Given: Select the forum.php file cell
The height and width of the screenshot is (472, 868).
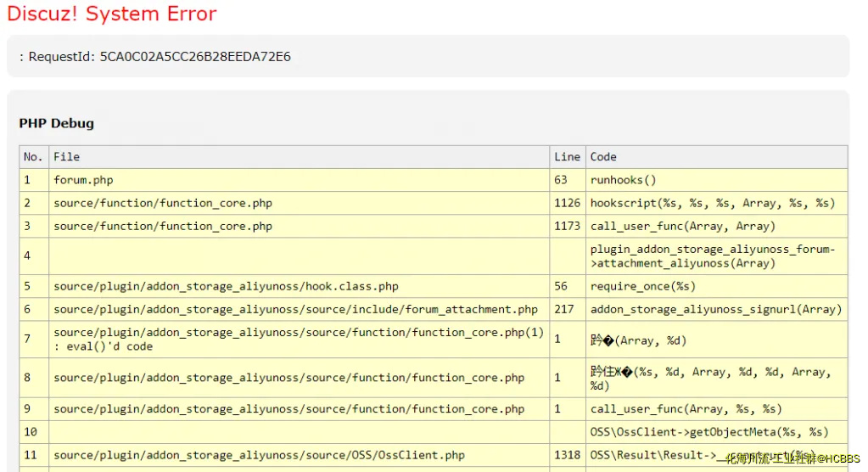Looking at the screenshot, I should 299,180.
